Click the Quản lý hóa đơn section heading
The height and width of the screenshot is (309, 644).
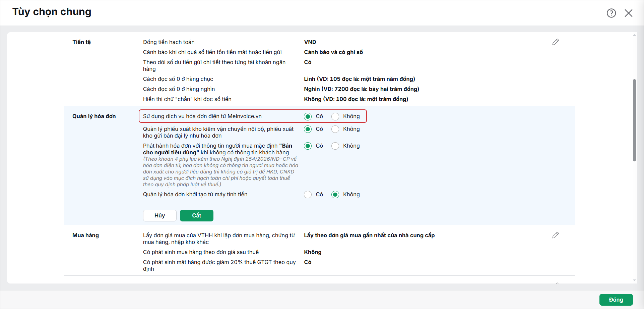coord(94,116)
